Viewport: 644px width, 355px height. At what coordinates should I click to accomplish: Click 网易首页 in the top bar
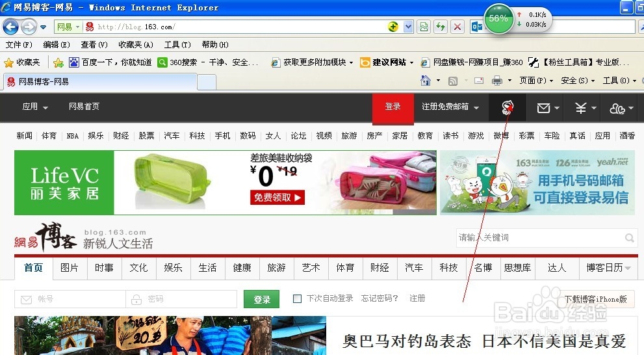click(x=84, y=107)
